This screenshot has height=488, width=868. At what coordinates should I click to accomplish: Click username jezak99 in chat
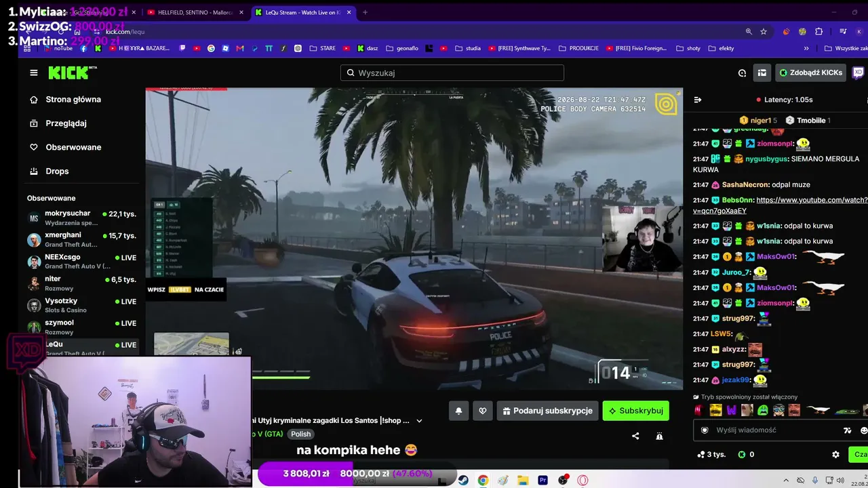tap(736, 380)
